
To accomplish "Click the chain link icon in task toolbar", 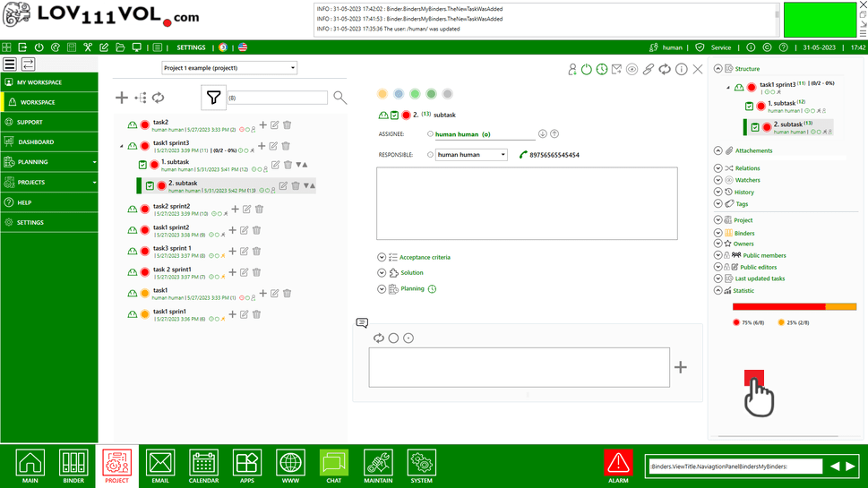I will [649, 69].
